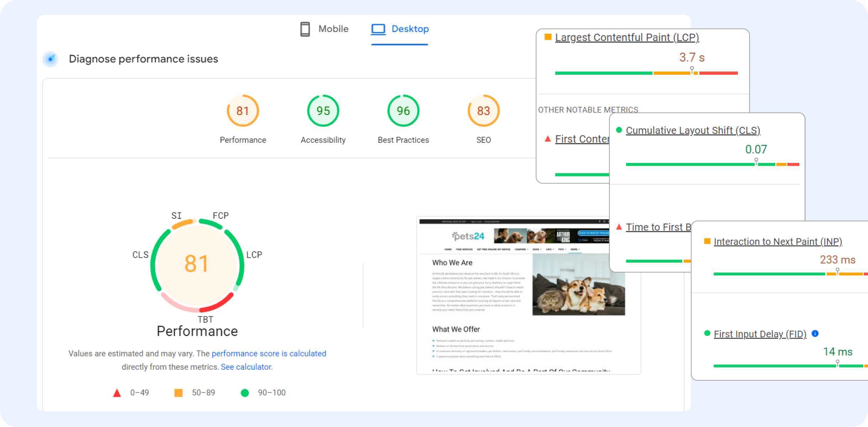868x427 pixels.
Task: Open the Largest Contentful Paint (LCP) link
Action: (627, 37)
